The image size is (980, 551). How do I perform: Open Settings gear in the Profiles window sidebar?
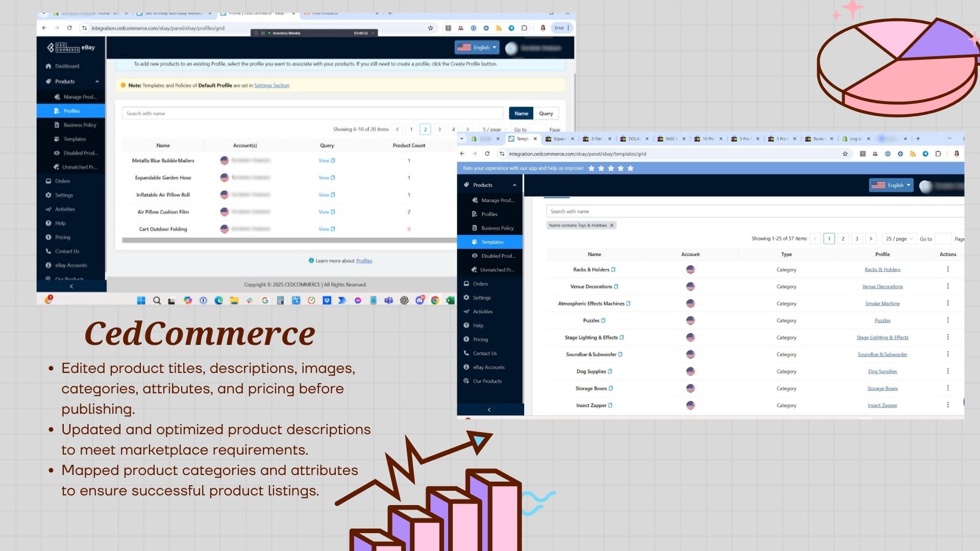[x=48, y=195]
